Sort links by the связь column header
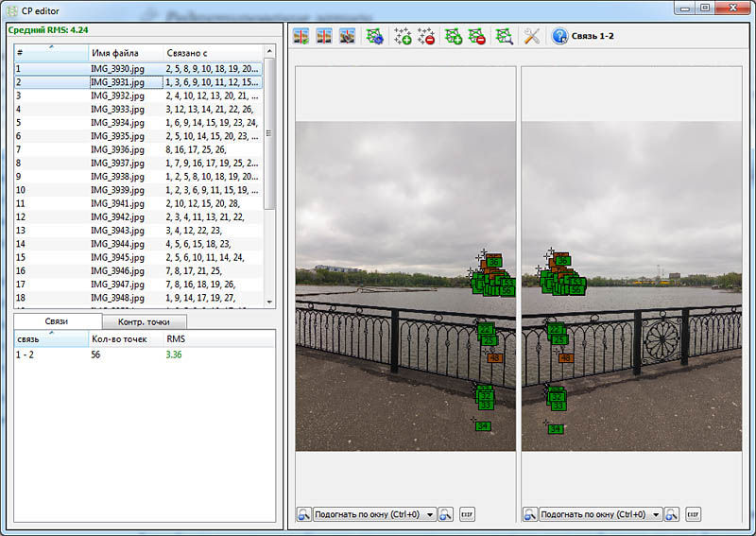 [x=51, y=338]
